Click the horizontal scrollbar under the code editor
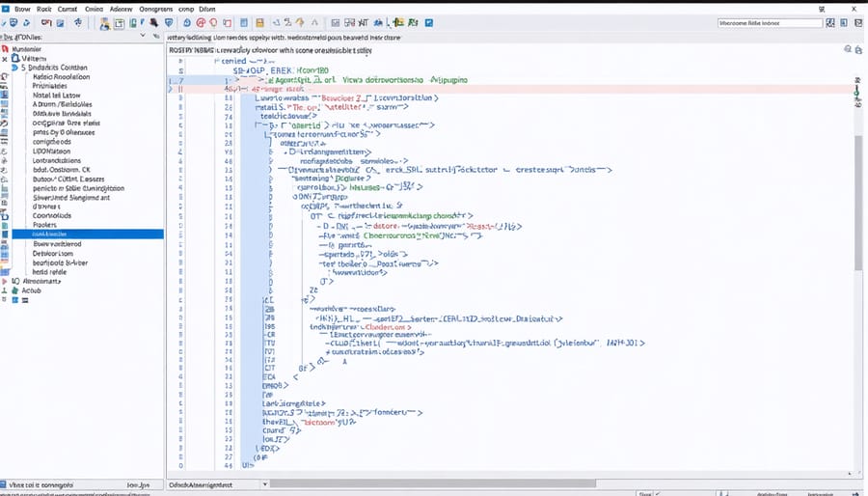Screen dimensions: 868x496 point(432,483)
